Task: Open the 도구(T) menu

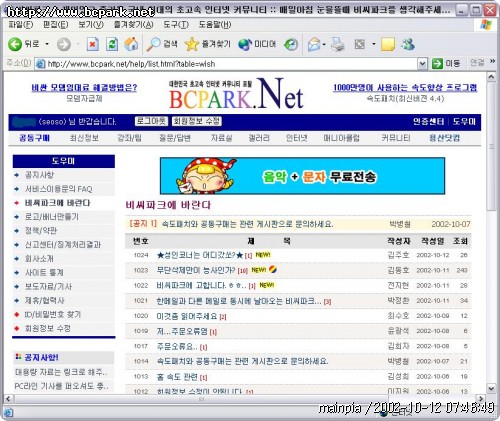Action: pos(176,25)
